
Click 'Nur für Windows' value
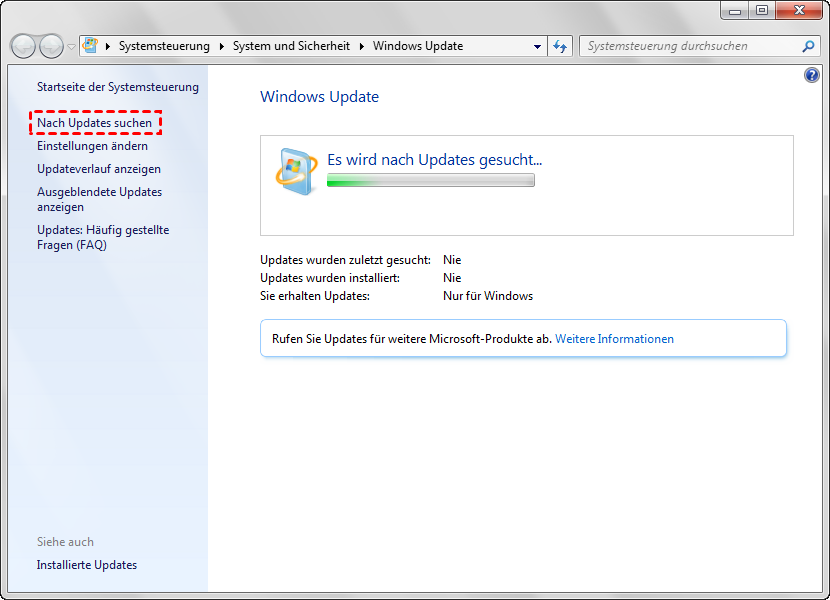[488, 296]
